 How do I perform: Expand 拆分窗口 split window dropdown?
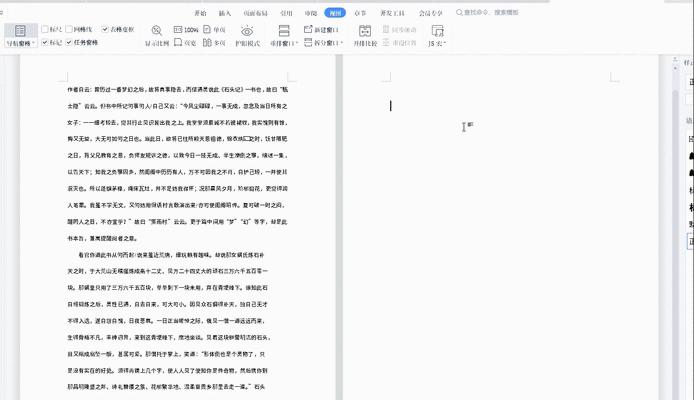pos(342,43)
